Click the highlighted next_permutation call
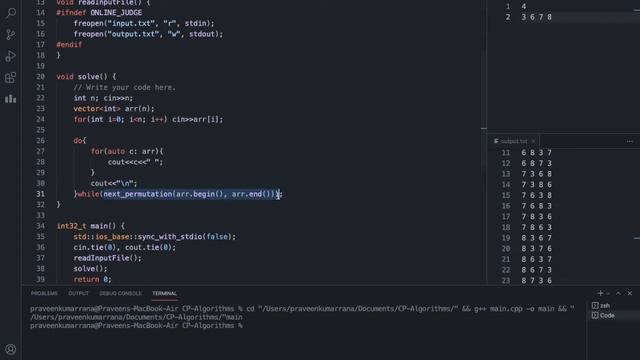 tap(190, 194)
